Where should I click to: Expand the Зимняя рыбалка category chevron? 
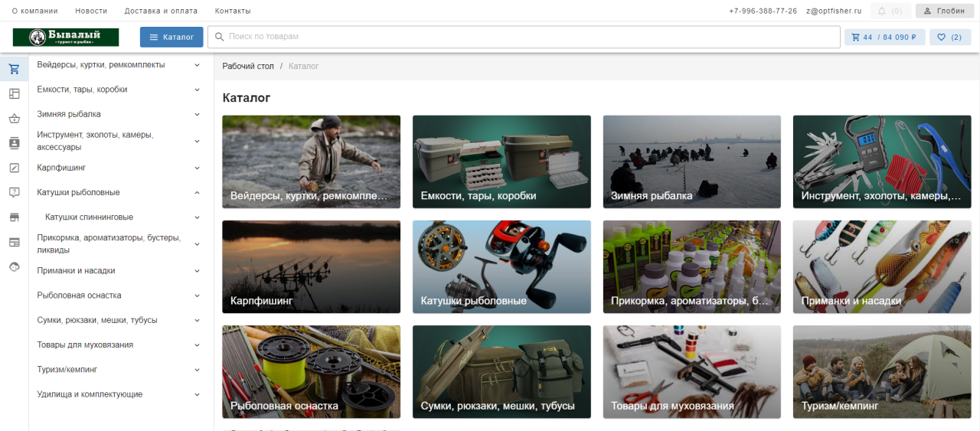point(197,115)
